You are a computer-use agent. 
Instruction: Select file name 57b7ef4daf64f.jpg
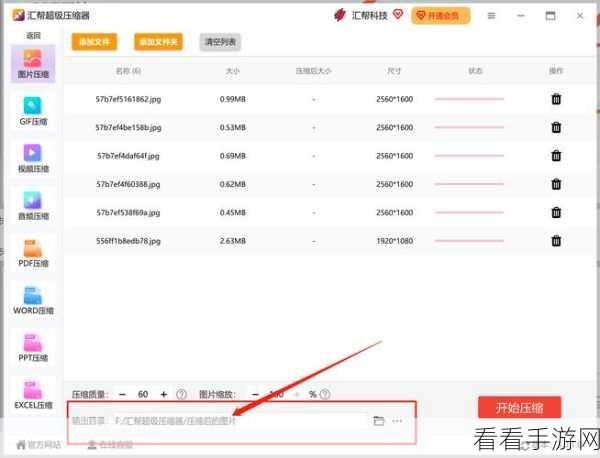tap(128, 156)
